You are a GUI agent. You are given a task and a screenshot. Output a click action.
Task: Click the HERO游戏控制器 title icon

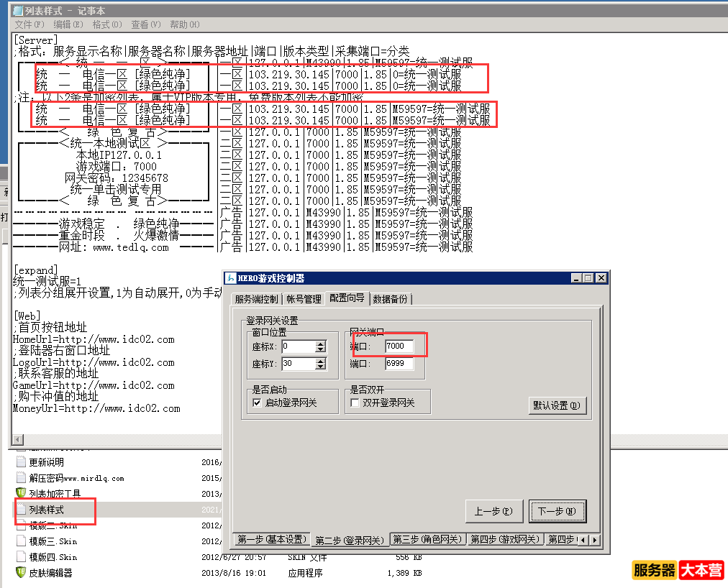(230, 278)
